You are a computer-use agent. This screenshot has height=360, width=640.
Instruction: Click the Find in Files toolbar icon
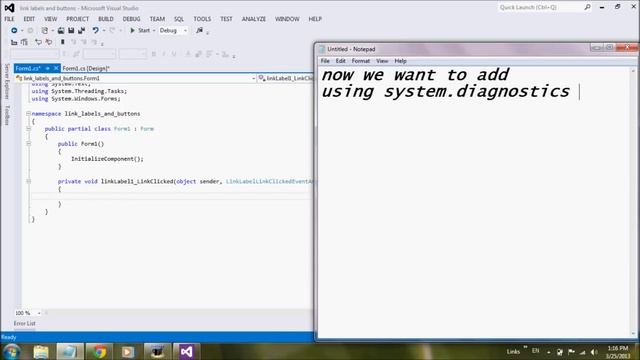coord(199,31)
